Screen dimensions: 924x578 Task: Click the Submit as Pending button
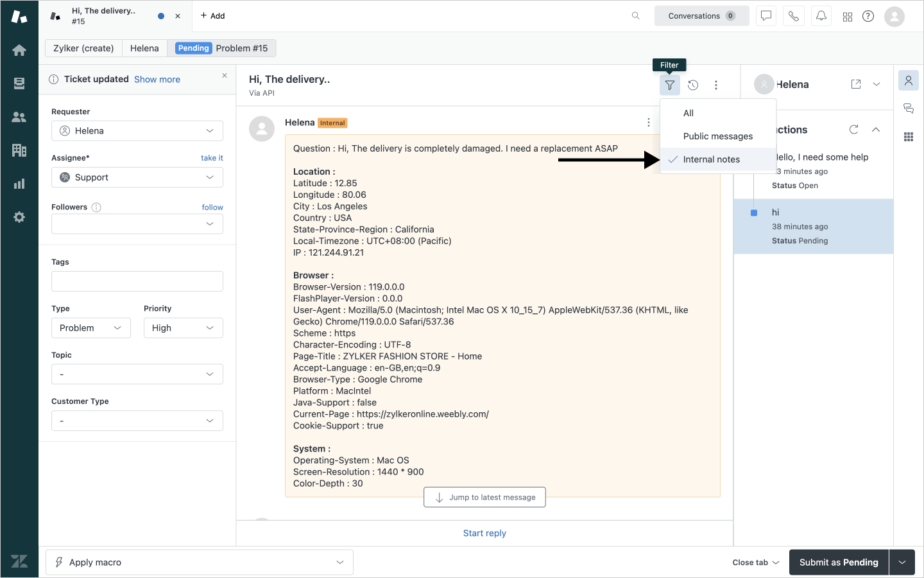[x=838, y=563]
